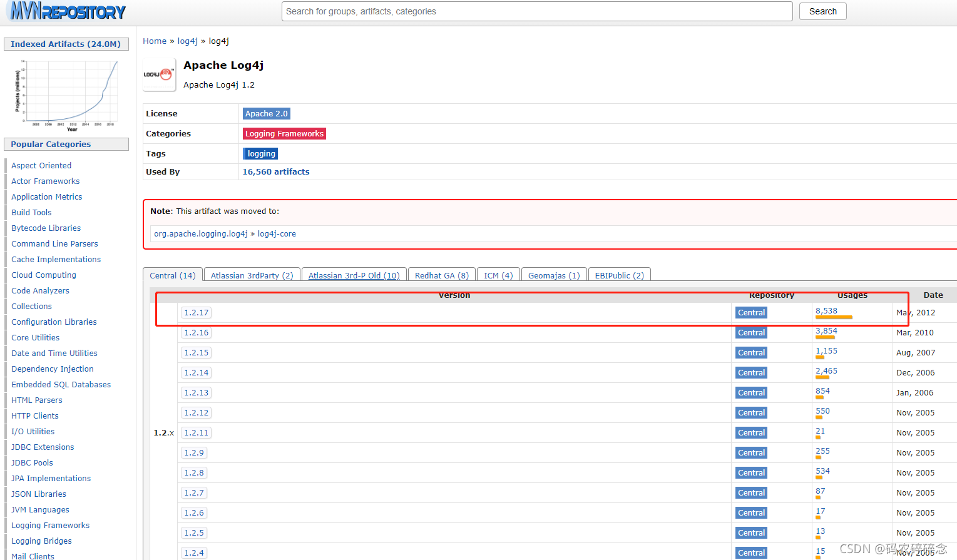Open Application Metrics category
This screenshot has height=560, width=957.
(46, 197)
